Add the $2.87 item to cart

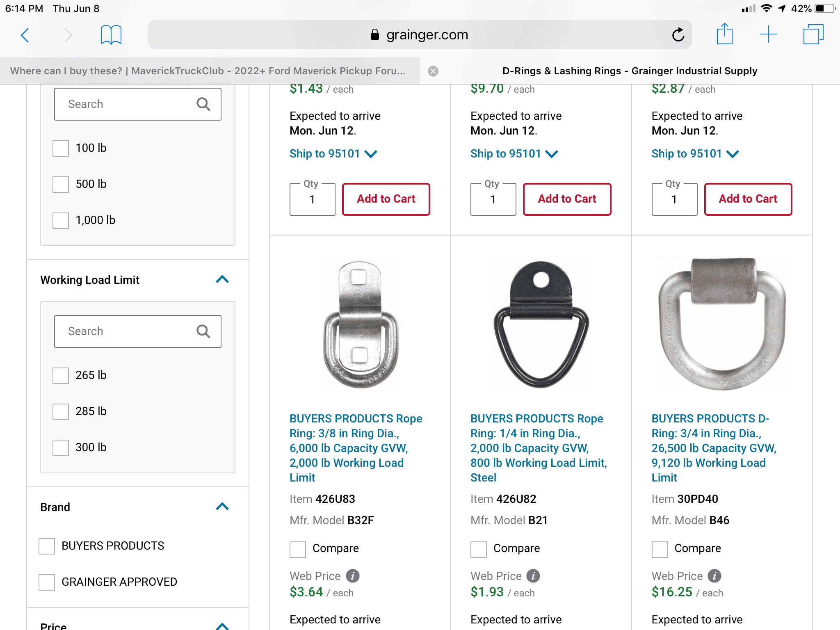coord(748,199)
